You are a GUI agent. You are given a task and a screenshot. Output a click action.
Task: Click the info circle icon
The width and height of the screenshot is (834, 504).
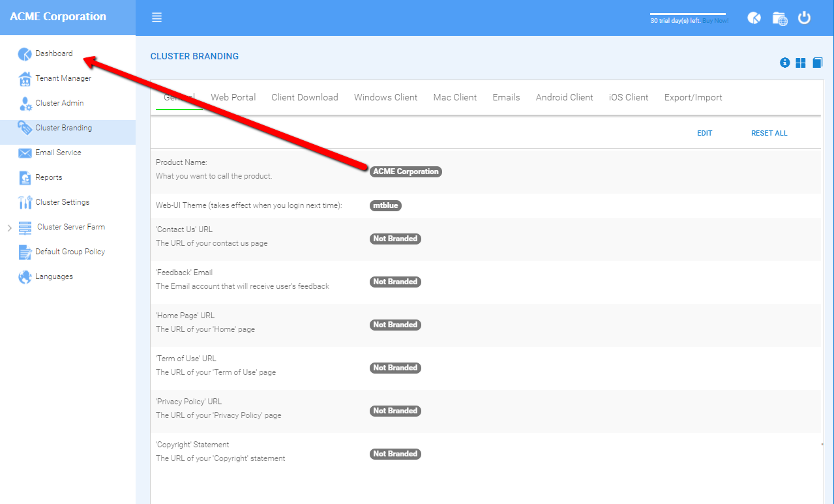785,63
